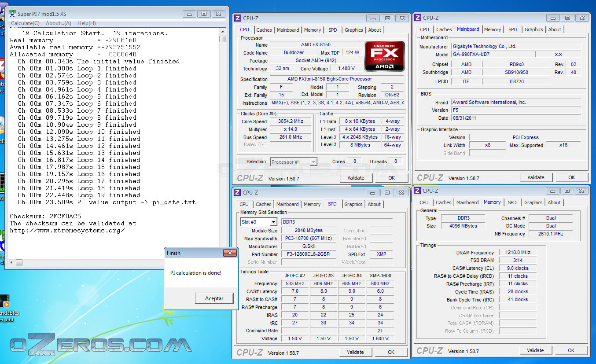Click the AMD FX-8150 Name field
596x364 pixels.
click(x=316, y=44)
